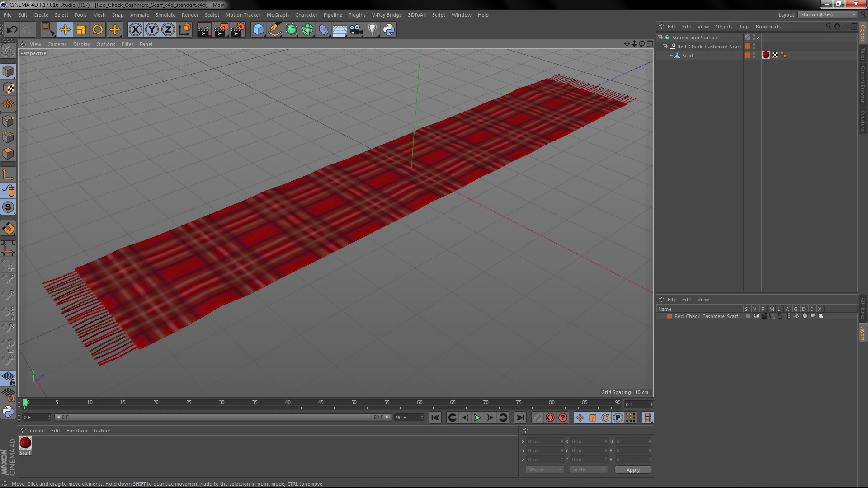Click the Camera object icon

pos(356,30)
